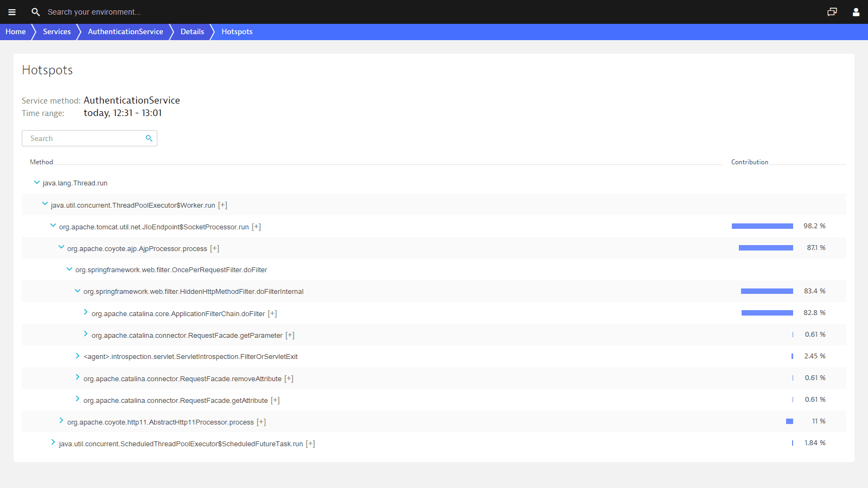868x488 pixels.
Task: Collapse java.lang.Thread.run node
Action: point(37,182)
